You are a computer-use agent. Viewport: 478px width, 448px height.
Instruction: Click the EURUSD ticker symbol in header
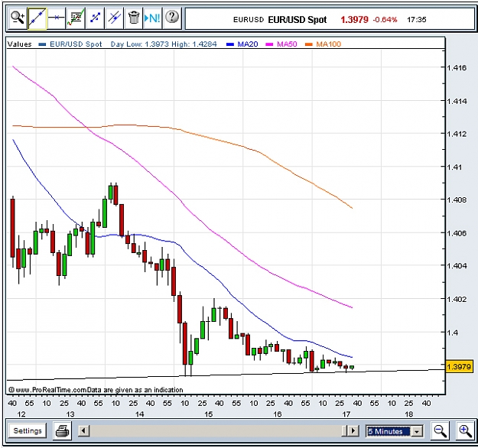pyautogui.click(x=249, y=20)
